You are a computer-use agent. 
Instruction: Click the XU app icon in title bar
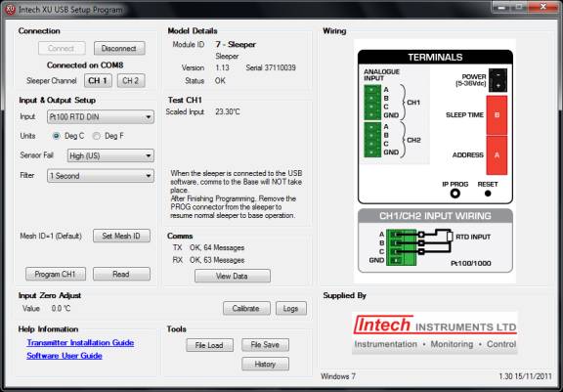pos(10,10)
